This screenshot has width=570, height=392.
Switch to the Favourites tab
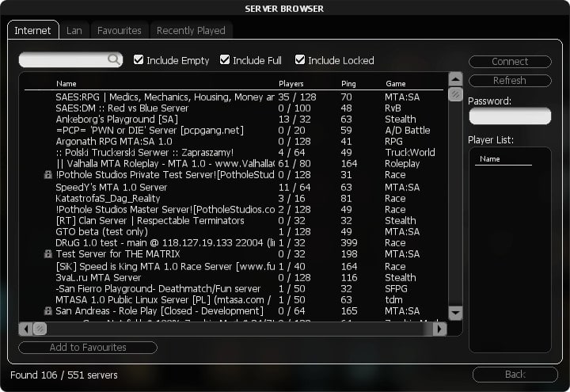click(119, 30)
